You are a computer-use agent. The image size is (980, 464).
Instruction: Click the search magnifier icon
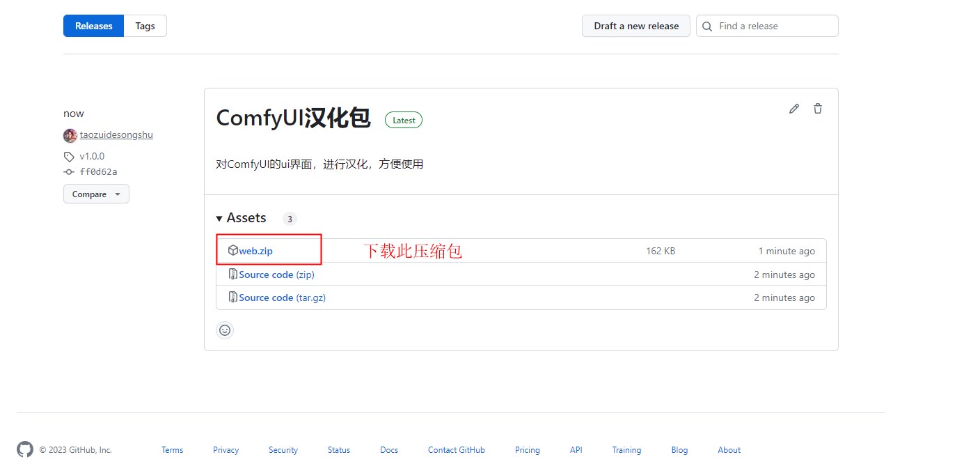point(707,26)
